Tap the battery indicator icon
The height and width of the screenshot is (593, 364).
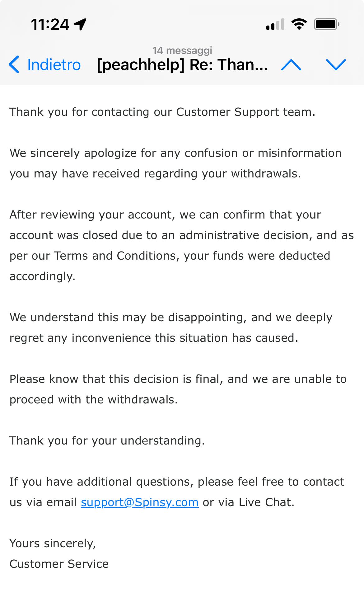[x=326, y=24]
